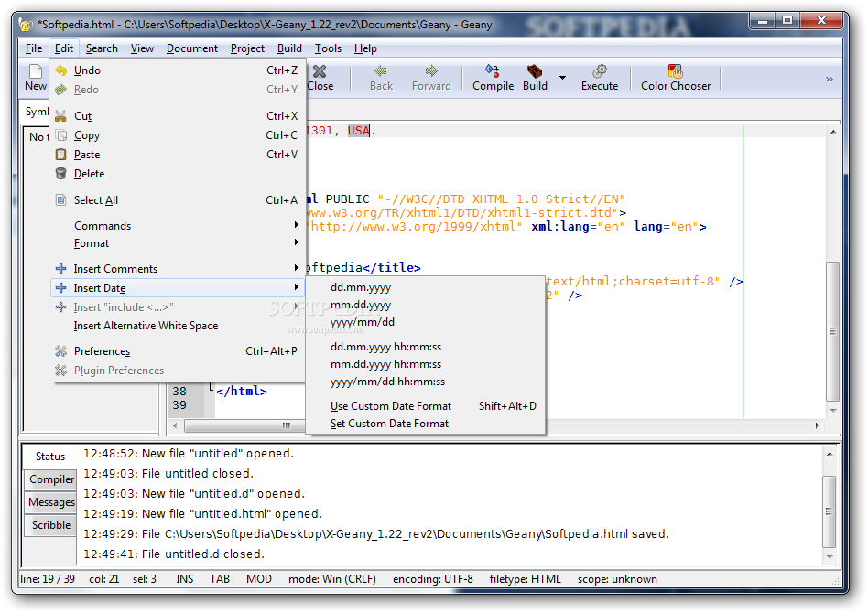
Task: Open the Tools menu
Action: click(329, 48)
